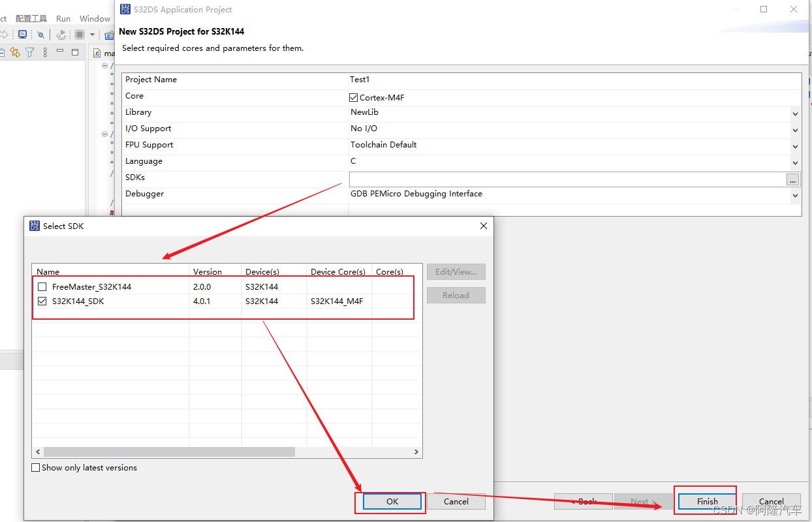
Task: Uncheck the S32K144_SDK checkbox
Action: point(42,301)
